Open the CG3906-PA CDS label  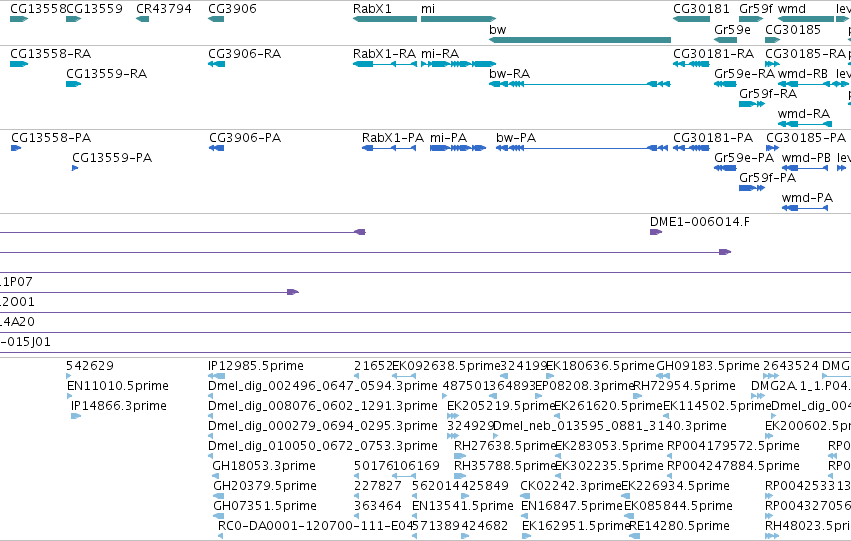point(245,138)
